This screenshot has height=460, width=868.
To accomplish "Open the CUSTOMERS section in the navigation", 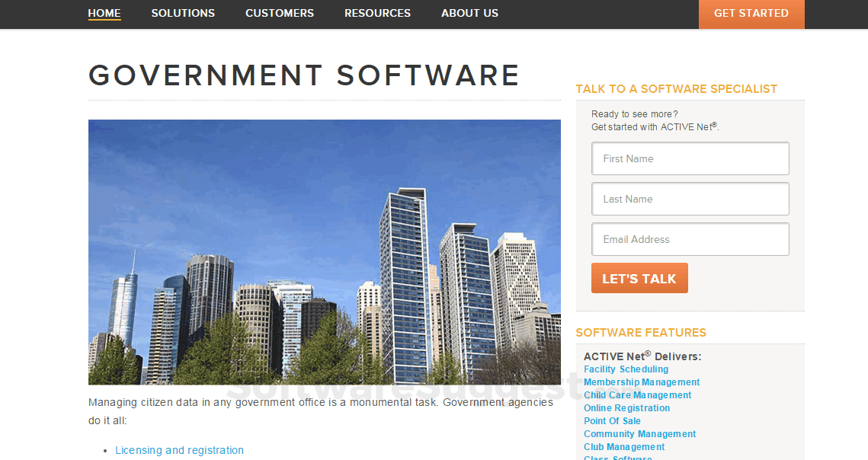I will pyautogui.click(x=279, y=13).
